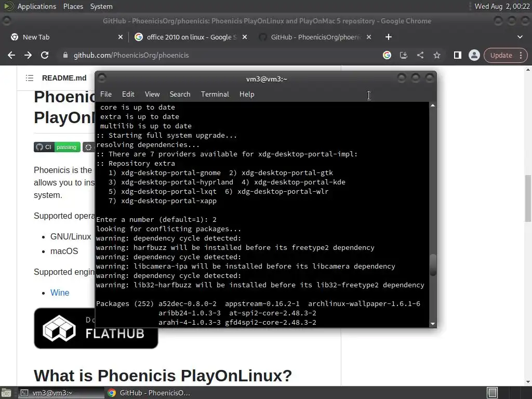Open the Wine link
This screenshot has width=532, height=399.
(60, 293)
